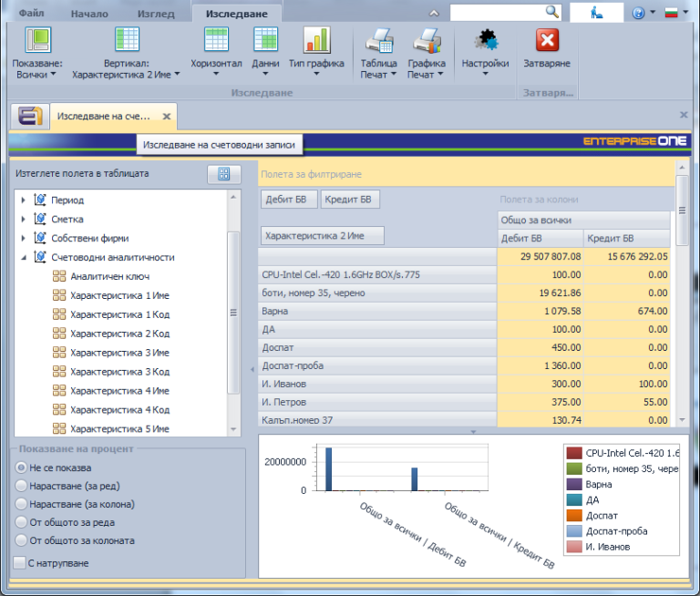The image size is (700, 596).
Task: Collapse the Счетоводни аналитичности node
Action: click(24, 257)
